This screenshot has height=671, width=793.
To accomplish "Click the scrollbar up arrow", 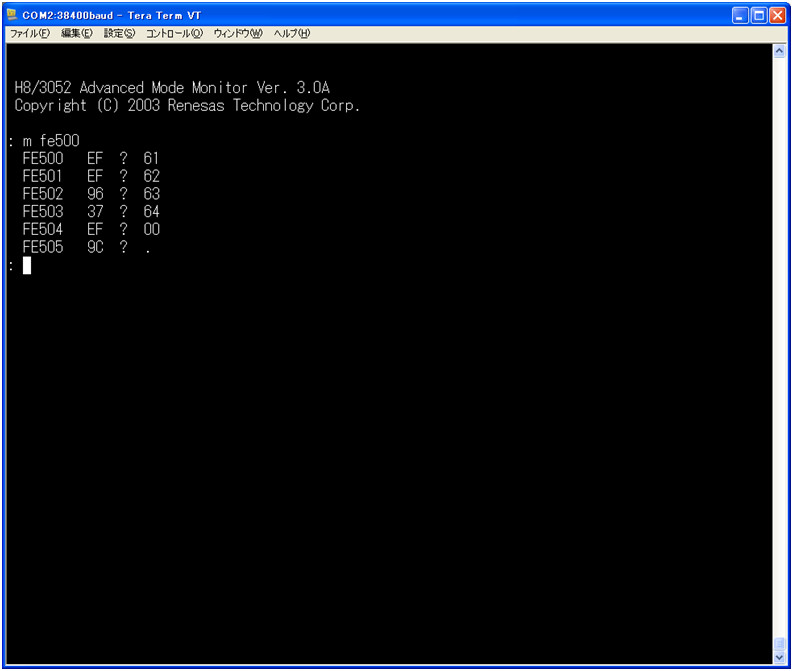I will [779, 51].
